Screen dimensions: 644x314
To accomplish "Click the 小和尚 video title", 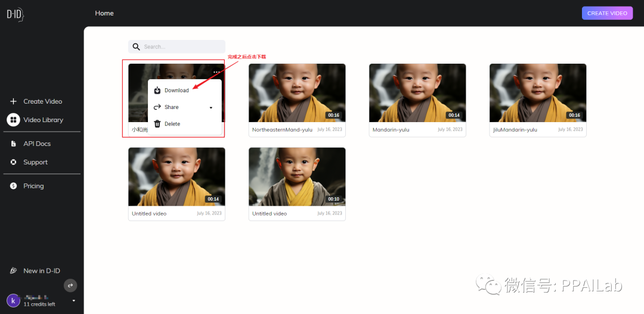I will pyautogui.click(x=140, y=130).
